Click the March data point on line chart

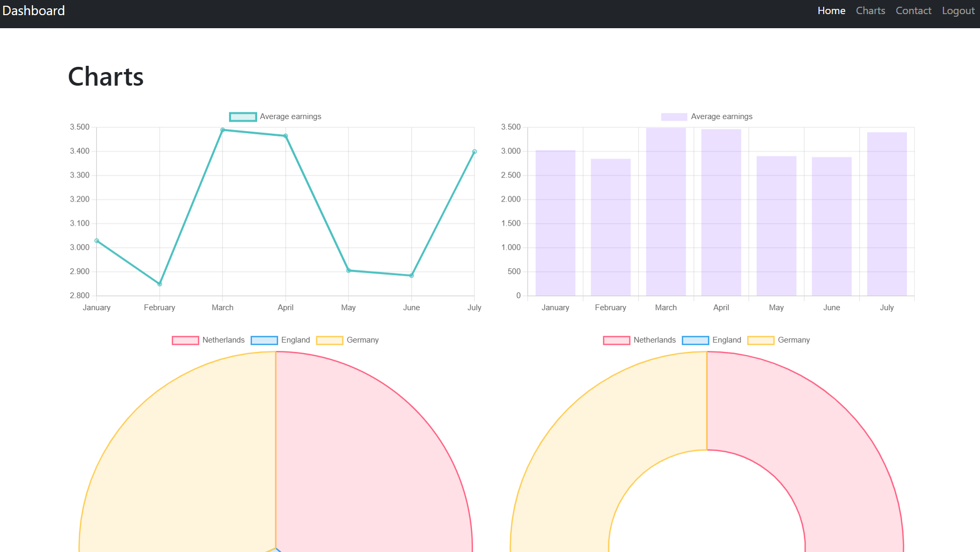click(223, 130)
